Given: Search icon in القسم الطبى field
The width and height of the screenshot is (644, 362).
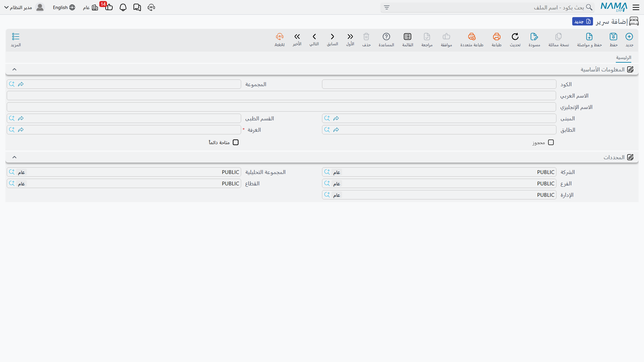Looking at the screenshot, I should [x=12, y=118].
